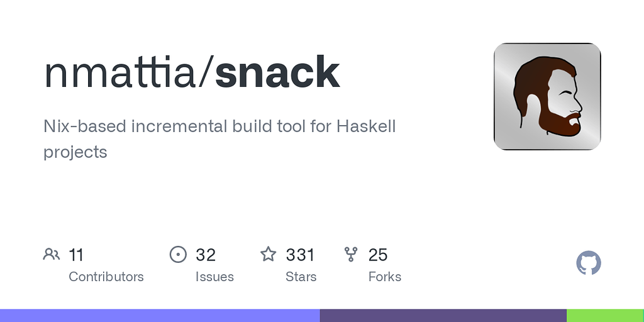The width and height of the screenshot is (644, 322).
Task: Click the Forks label
Action: [384, 277]
